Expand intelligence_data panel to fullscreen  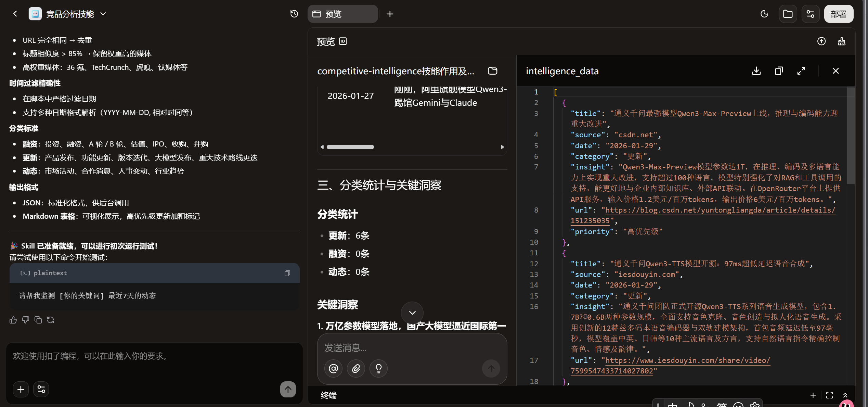click(x=801, y=71)
